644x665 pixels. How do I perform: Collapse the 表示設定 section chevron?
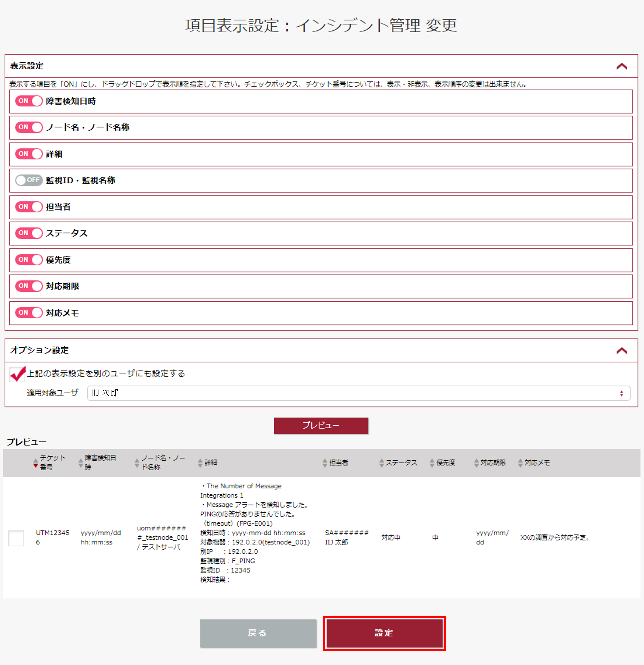point(622,66)
